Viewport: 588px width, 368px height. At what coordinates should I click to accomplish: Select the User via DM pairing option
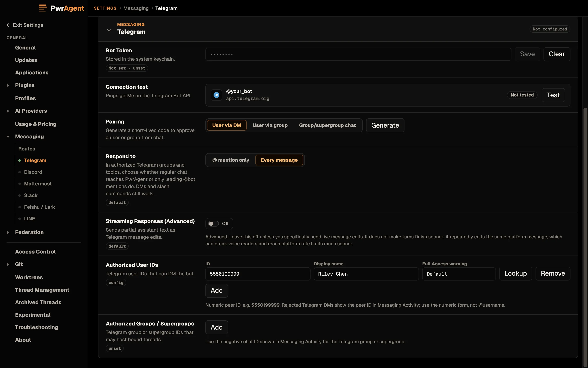tap(227, 125)
